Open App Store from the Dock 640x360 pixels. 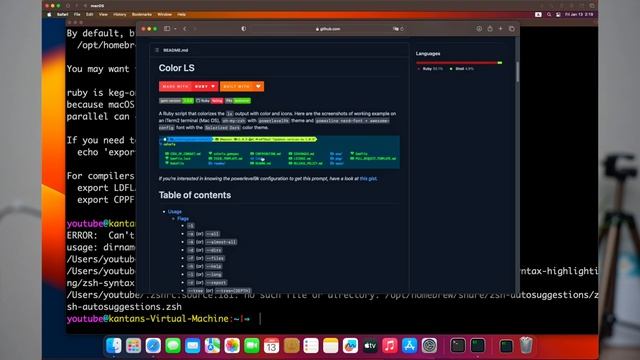click(x=409, y=346)
